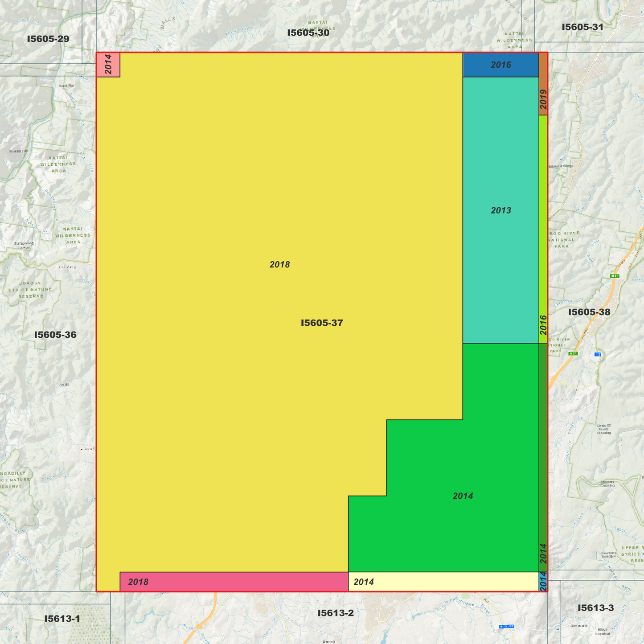Image resolution: width=644 pixels, height=644 pixels.
Task: Click the teal 2013 region
Action: pyautogui.click(x=501, y=209)
